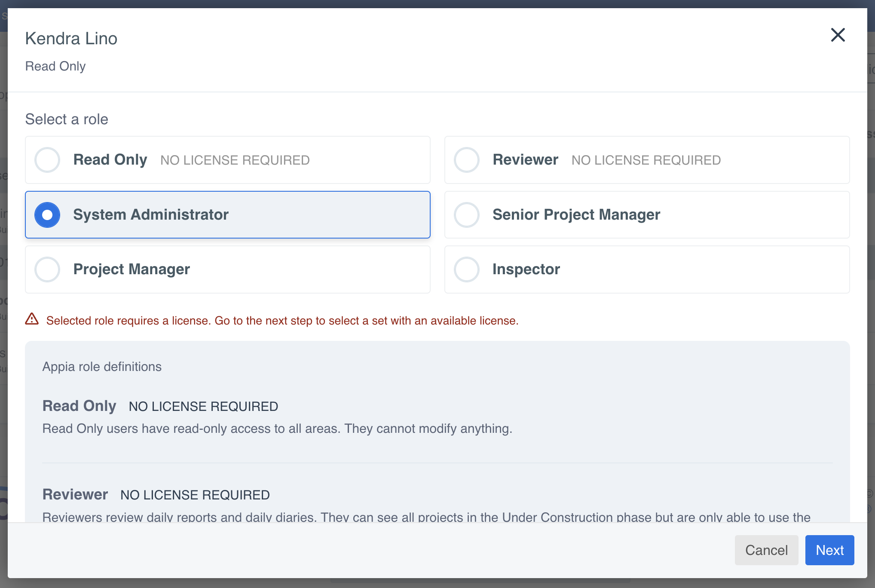875x588 pixels.
Task: Pick the Project Manager radio button
Action: [47, 269]
